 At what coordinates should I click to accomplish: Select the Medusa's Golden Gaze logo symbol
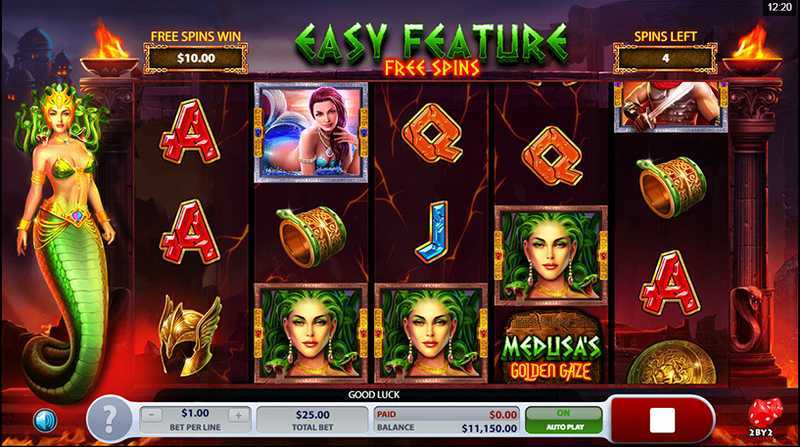tap(551, 345)
